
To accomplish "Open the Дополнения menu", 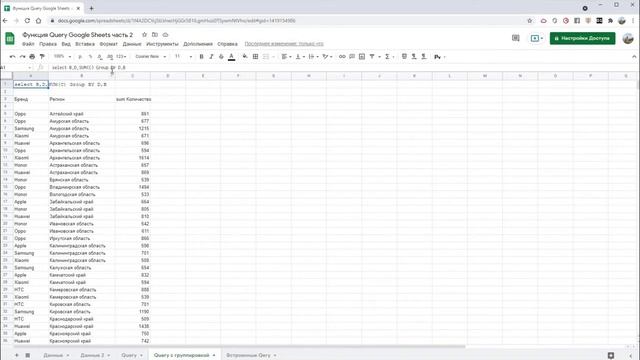I will [198, 44].
